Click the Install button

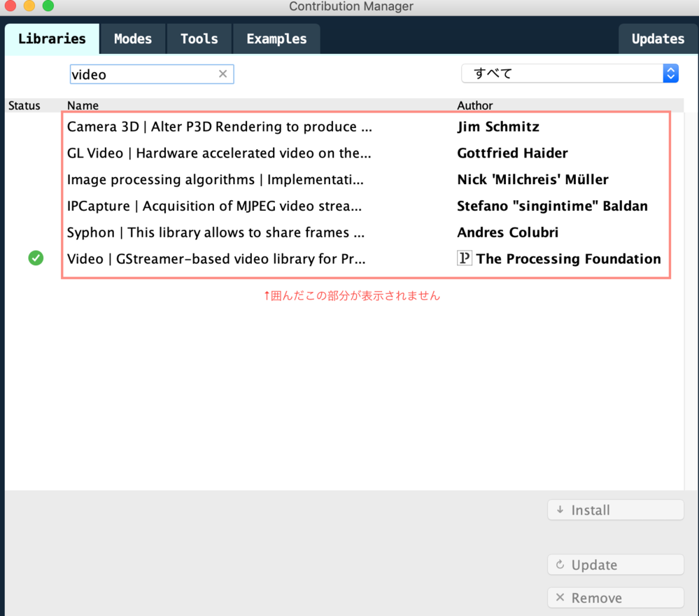[616, 510]
